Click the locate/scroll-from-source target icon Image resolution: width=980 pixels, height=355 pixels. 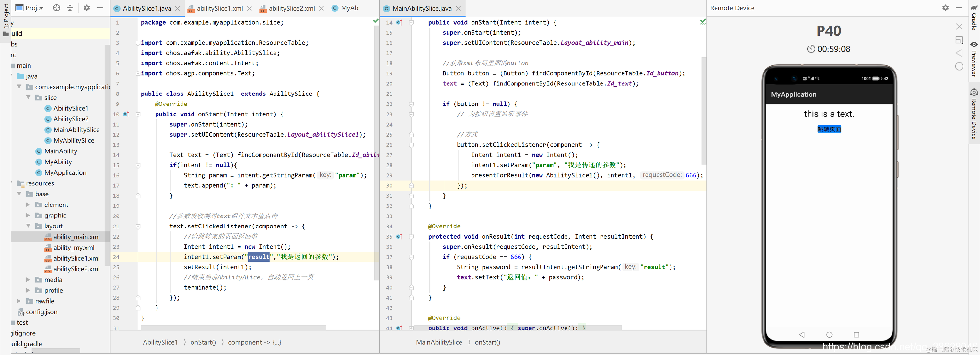pyautogui.click(x=57, y=7)
